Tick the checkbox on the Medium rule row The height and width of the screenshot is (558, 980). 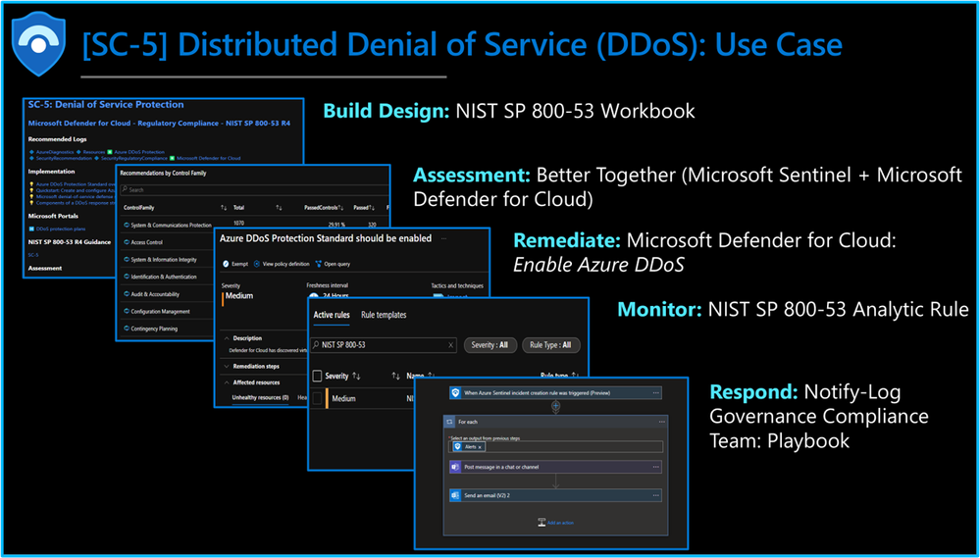pyautogui.click(x=318, y=399)
